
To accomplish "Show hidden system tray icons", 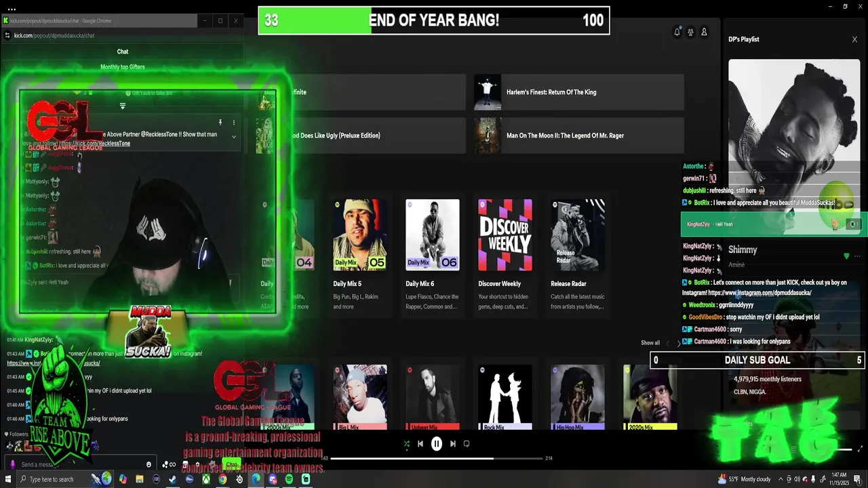I will point(780,479).
